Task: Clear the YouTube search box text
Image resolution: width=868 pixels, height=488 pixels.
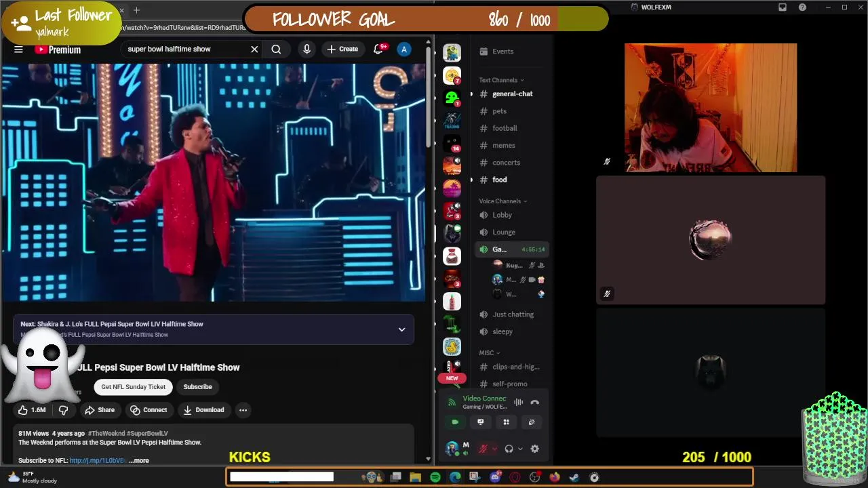Action: click(x=254, y=49)
